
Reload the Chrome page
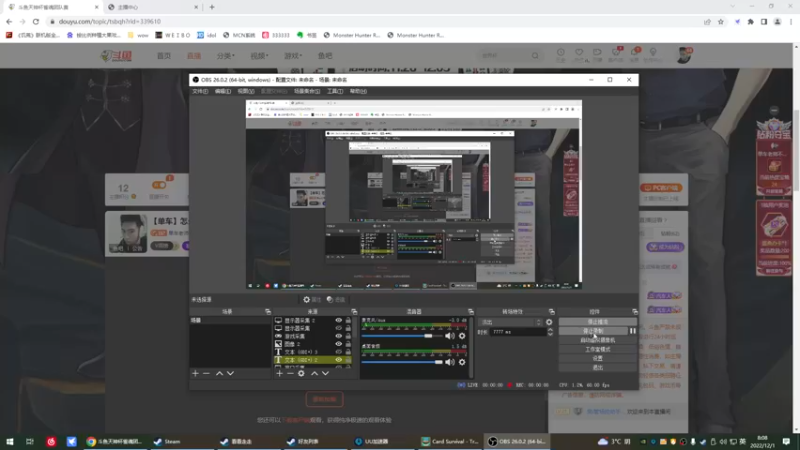36,21
